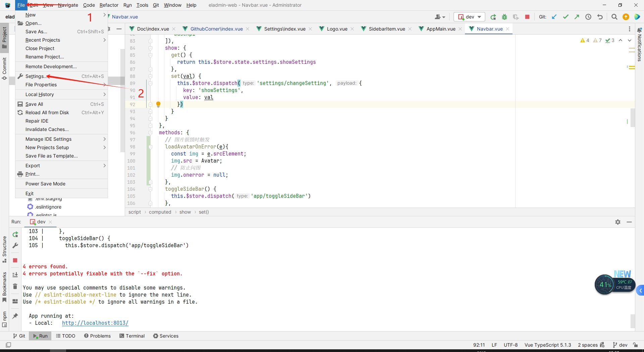Open Run panel settings gear
644x352 pixels.
(x=618, y=222)
